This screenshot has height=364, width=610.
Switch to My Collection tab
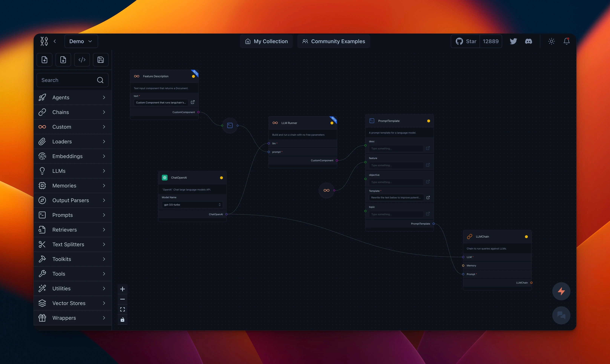click(266, 41)
